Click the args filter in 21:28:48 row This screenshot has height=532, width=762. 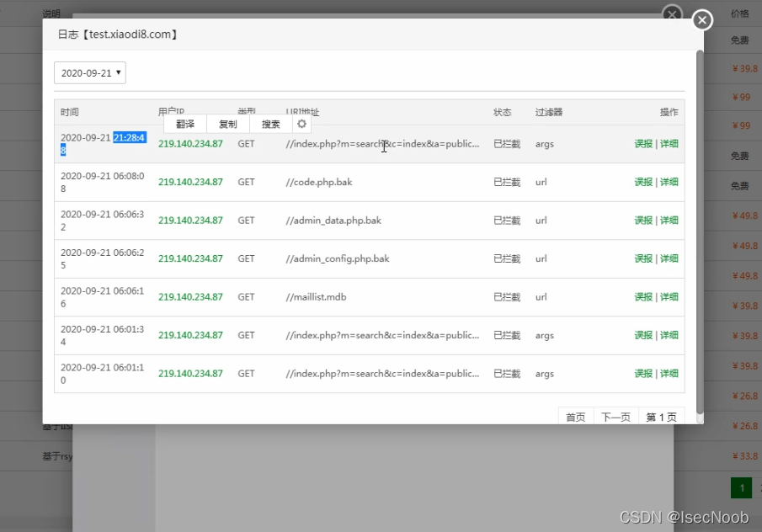544,144
